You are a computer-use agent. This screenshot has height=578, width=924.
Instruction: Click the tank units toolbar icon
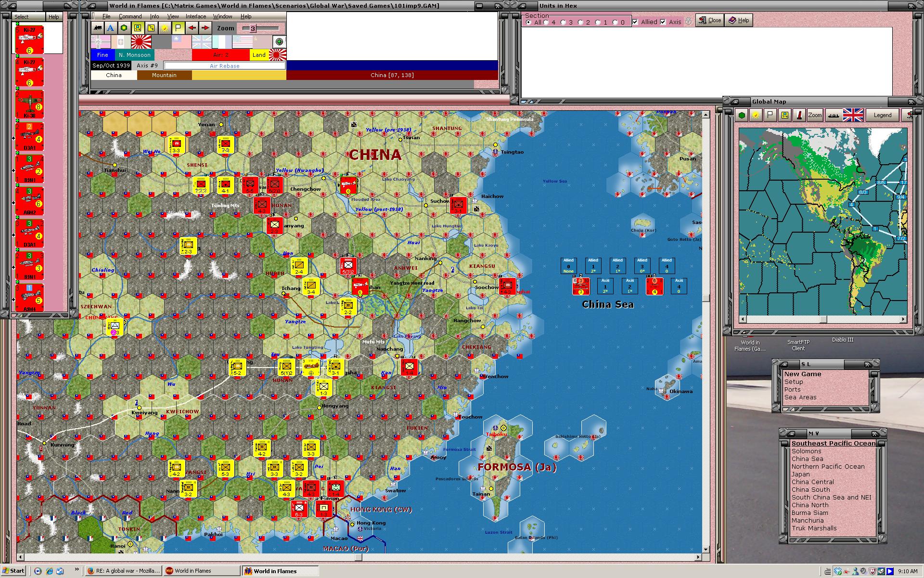click(98, 27)
